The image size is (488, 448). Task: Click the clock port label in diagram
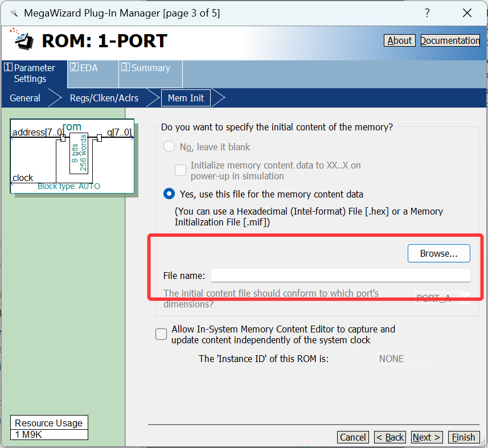coord(23,178)
